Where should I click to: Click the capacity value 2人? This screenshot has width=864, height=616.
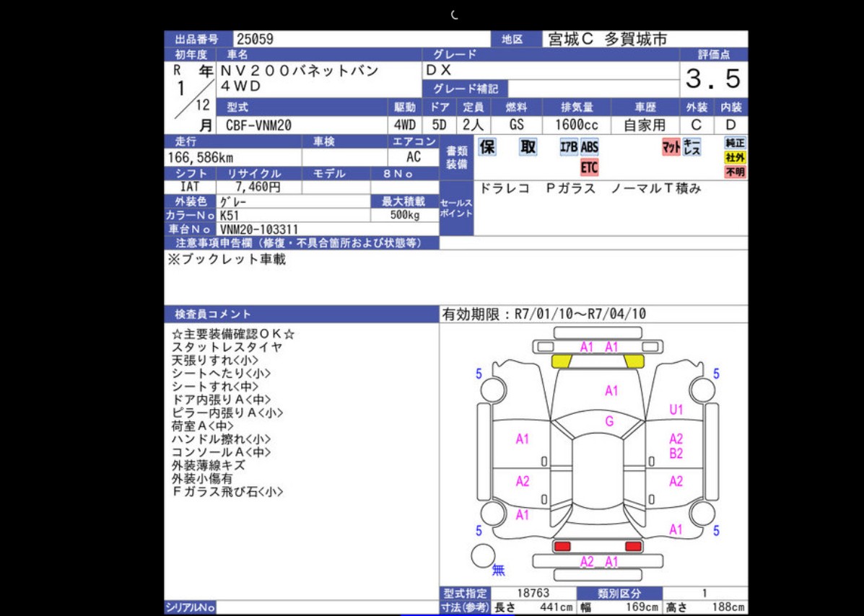(473, 125)
